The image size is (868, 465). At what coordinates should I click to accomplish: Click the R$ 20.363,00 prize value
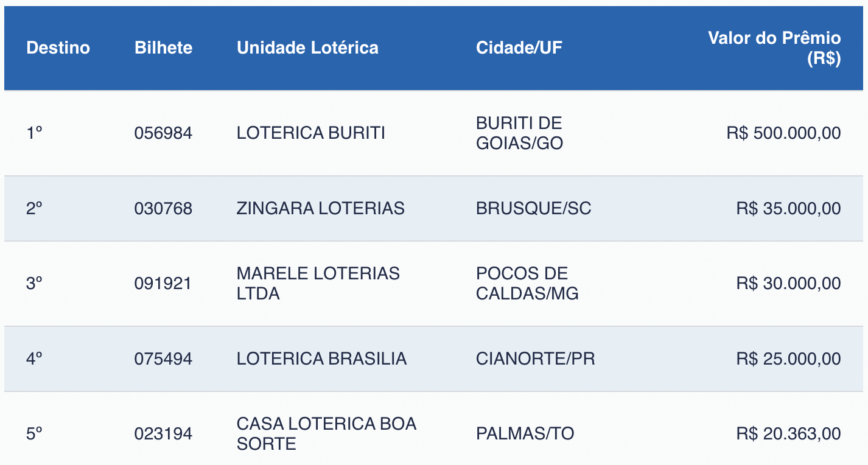[x=788, y=434]
